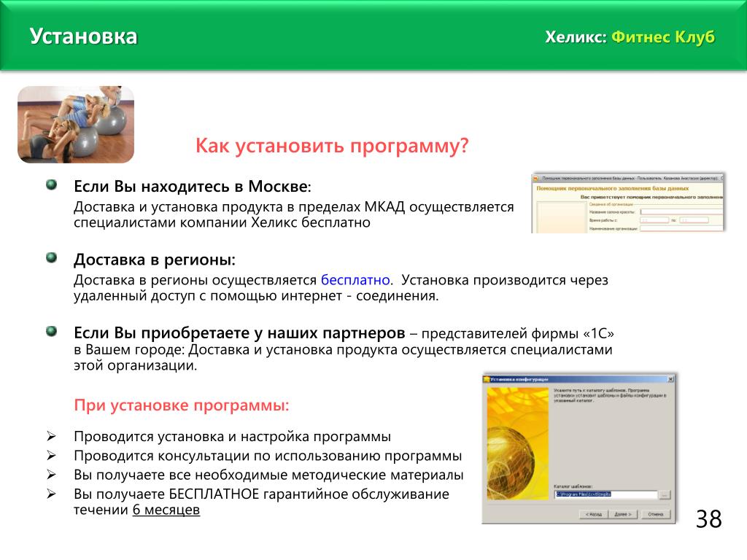Click the 'этой организации.' line

(135, 366)
